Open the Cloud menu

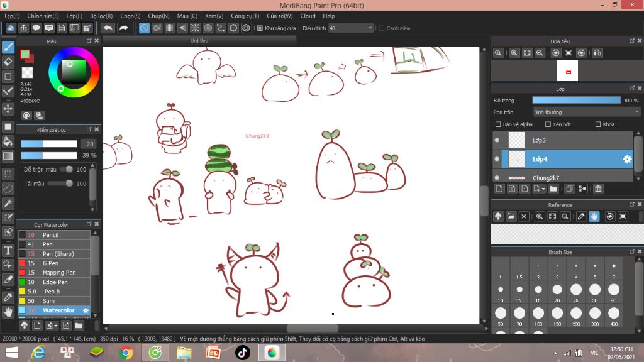click(x=308, y=16)
